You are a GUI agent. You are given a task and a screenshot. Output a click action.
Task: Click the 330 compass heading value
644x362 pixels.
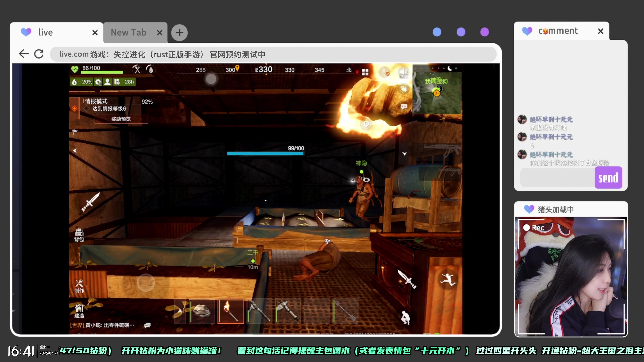264,69
